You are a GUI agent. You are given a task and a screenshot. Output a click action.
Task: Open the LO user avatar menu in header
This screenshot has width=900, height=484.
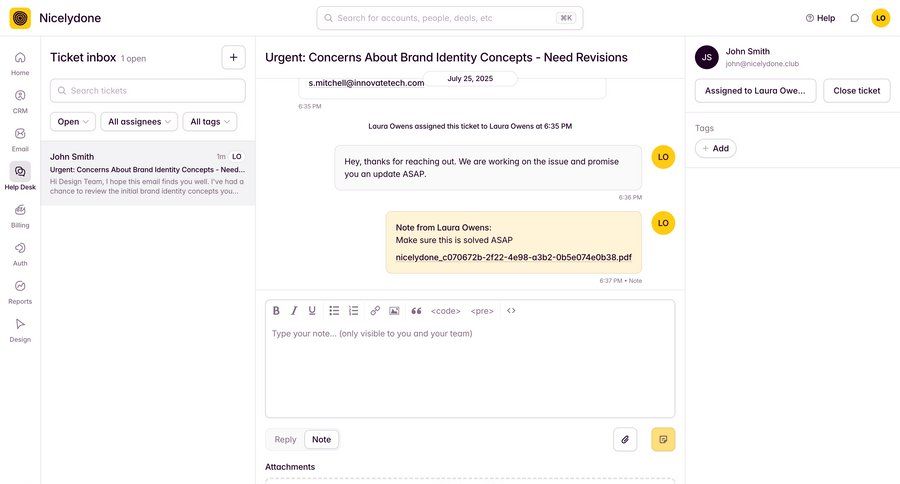tap(880, 18)
